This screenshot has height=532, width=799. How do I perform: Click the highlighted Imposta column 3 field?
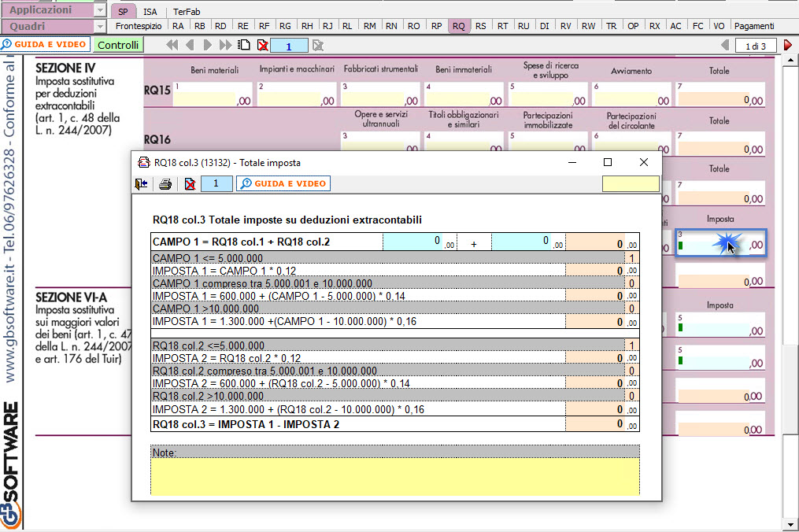tap(720, 242)
